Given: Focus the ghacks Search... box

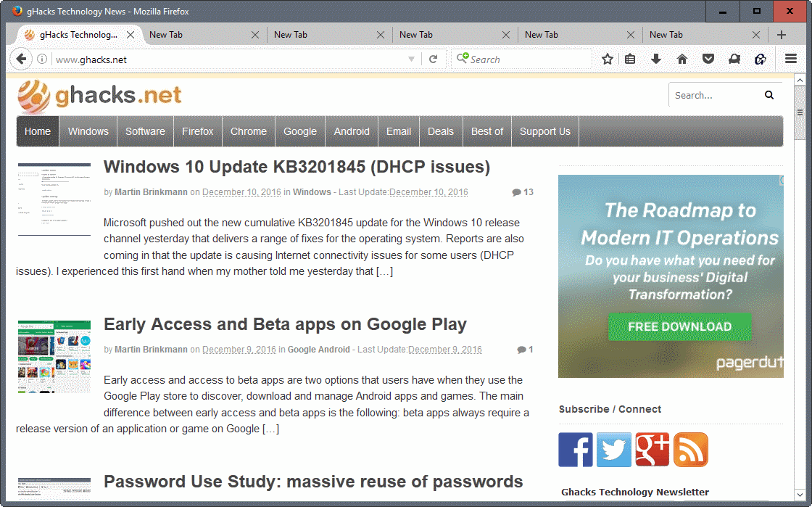Looking at the screenshot, I should pos(715,95).
